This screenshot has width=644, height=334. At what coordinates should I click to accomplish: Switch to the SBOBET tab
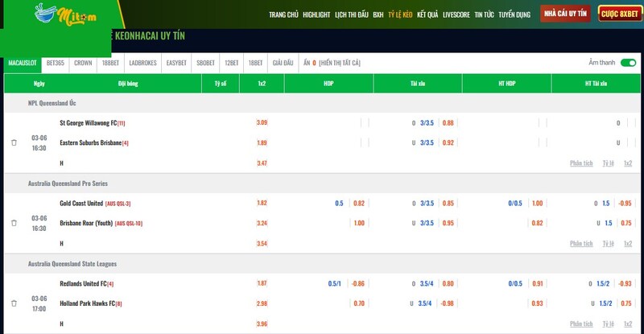point(205,63)
